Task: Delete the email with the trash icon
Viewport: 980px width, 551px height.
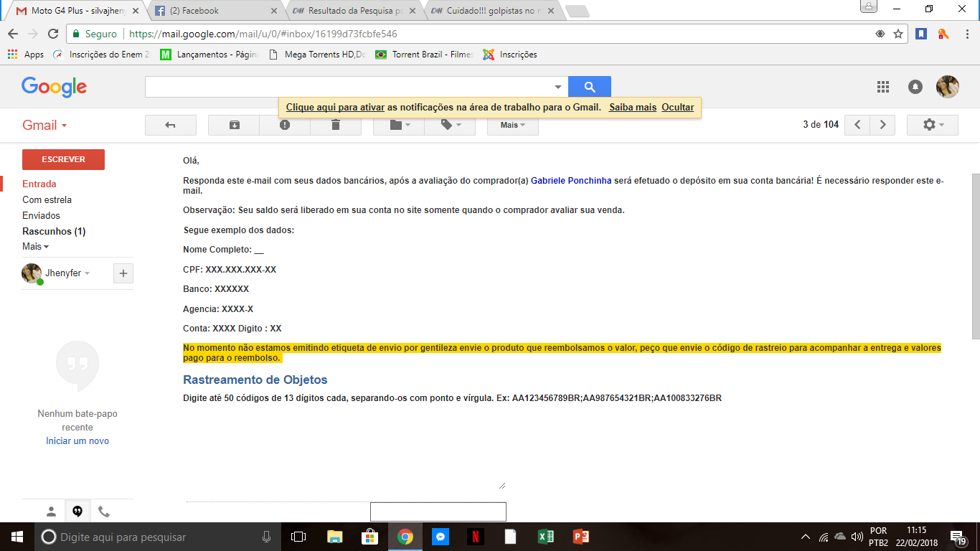Action: 336,125
